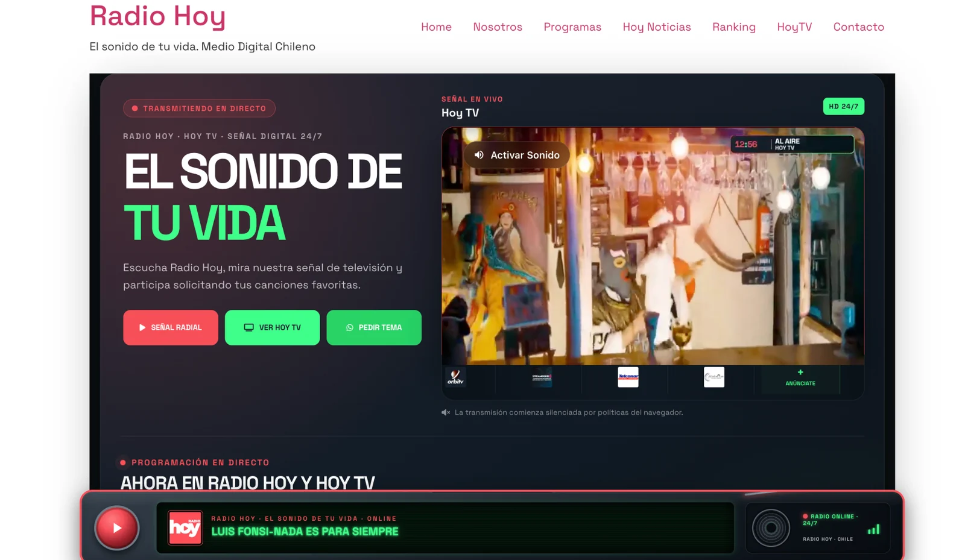This screenshot has width=965, height=560.
Task: Click the muted speaker icon under the video
Action: [446, 412]
